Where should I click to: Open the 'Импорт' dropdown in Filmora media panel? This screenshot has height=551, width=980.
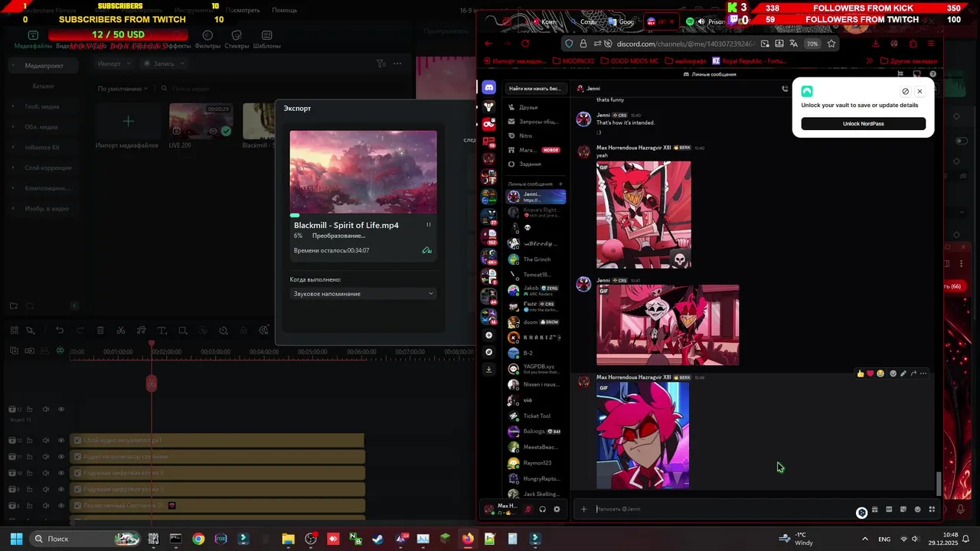[114, 64]
